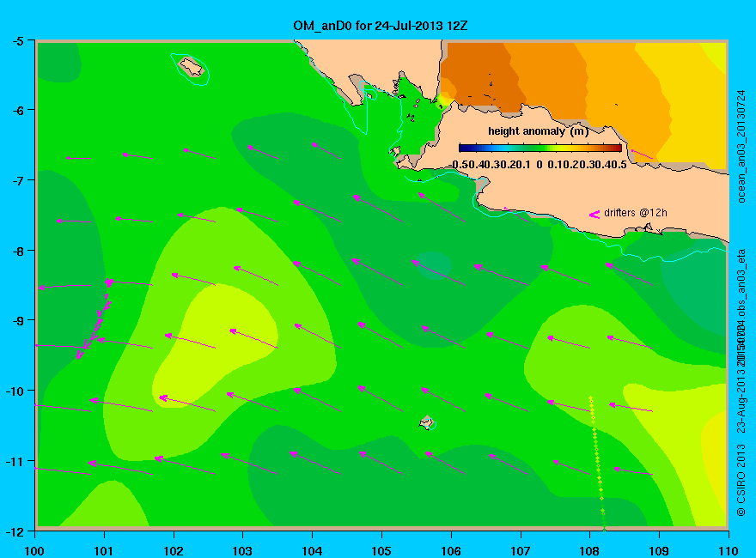Click the magenta drifter track near 101E, 9S
The height and width of the screenshot is (558, 756).
pos(95,319)
